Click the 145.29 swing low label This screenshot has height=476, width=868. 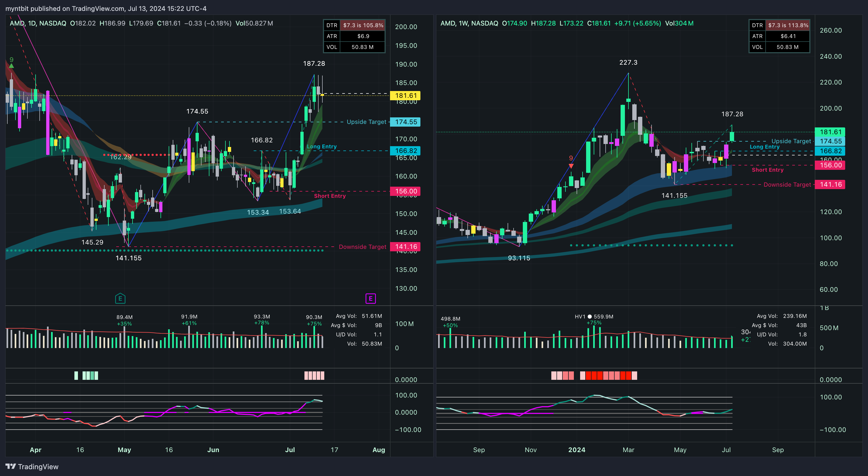tap(92, 242)
